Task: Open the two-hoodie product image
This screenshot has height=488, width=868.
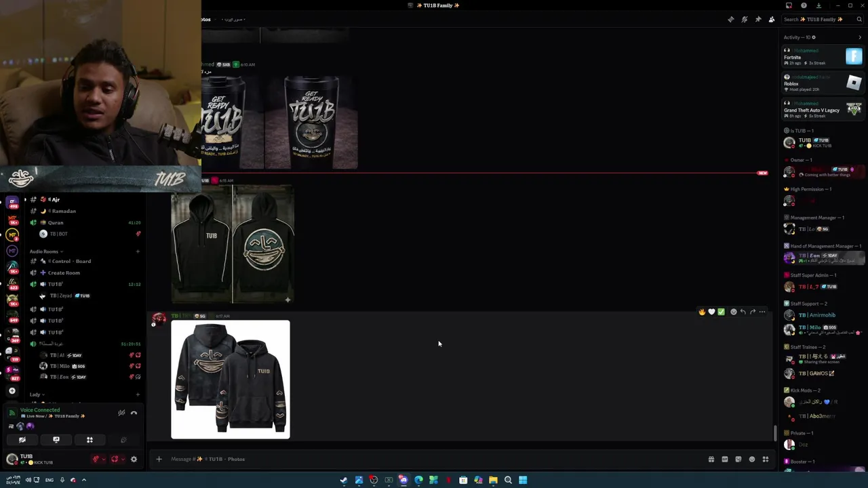Action: (x=231, y=380)
